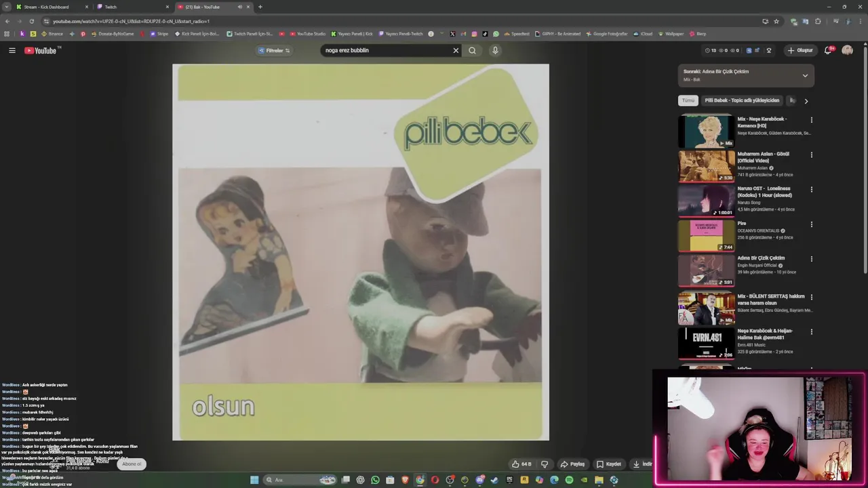This screenshot has height=488, width=868.
Task: Open options for 'Naruto OST - Loneliness' video
Action: click(811, 189)
